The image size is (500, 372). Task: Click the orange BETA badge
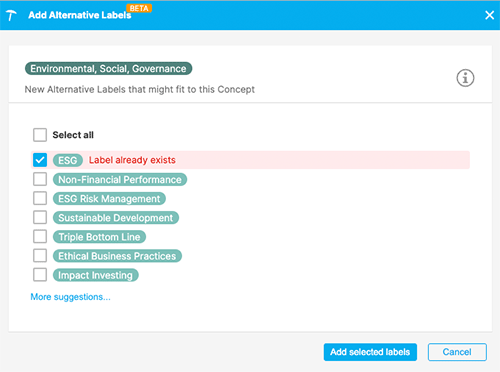[139, 8]
